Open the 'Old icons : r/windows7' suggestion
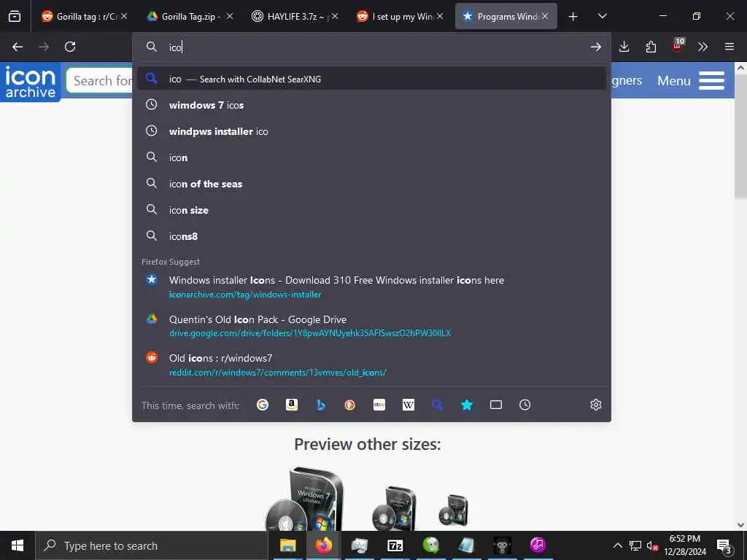747x560 pixels. click(371, 365)
